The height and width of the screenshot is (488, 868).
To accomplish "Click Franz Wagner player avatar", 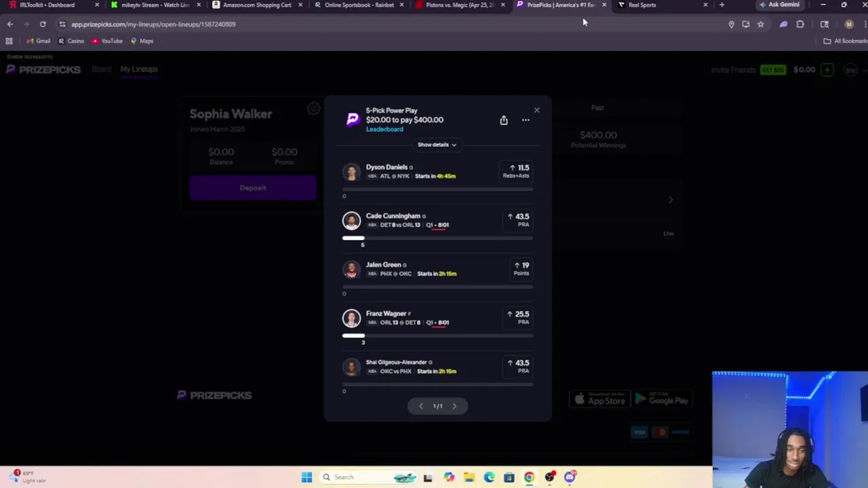I will (x=351, y=319).
